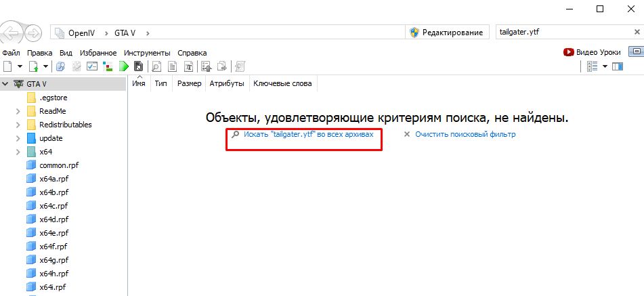Click the Add file toolbar icon with green arrow
Screen dimensions: 644x296
[x=33, y=66]
